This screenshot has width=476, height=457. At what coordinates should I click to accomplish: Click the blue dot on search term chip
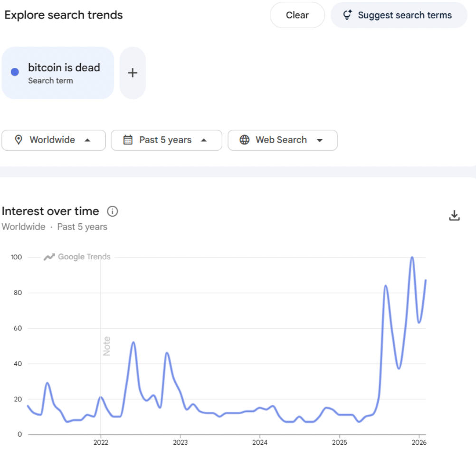coord(15,72)
